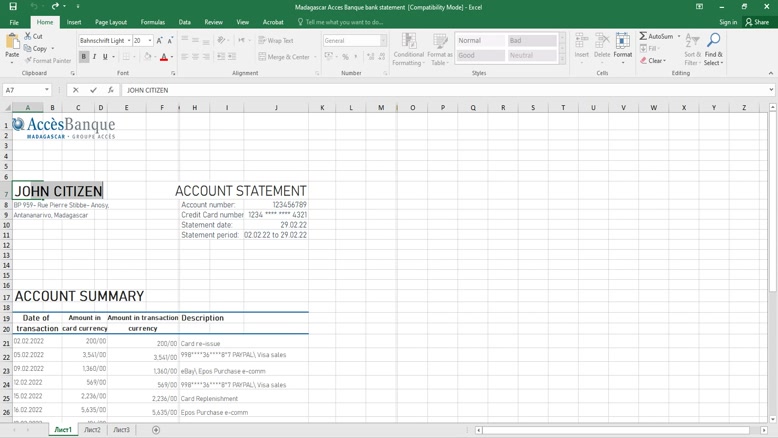Image resolution: width=778 pixels, height=438 pixels.
Task: Open the font name dropdown
Action: coord(129,41)
